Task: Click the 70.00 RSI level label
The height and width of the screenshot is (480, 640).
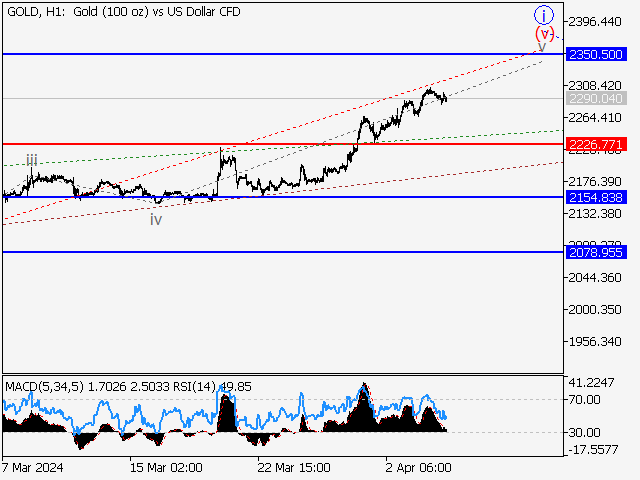Action: point(585,400)
